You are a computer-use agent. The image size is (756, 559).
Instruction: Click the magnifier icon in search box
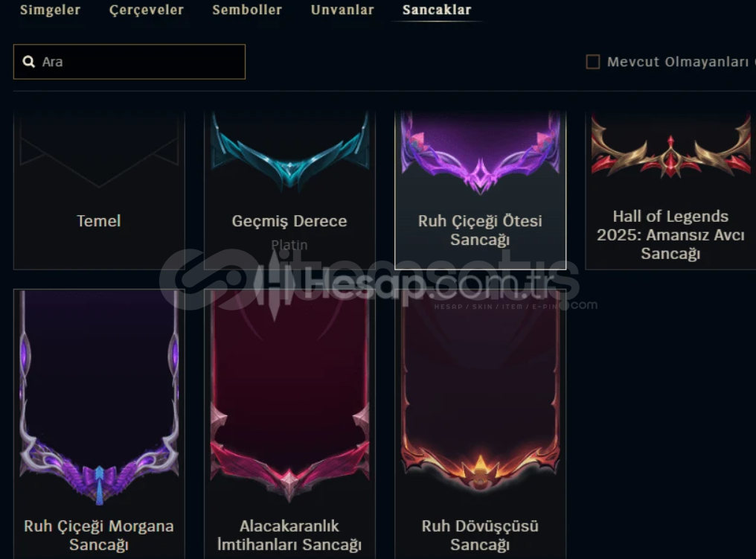[29, 62]
